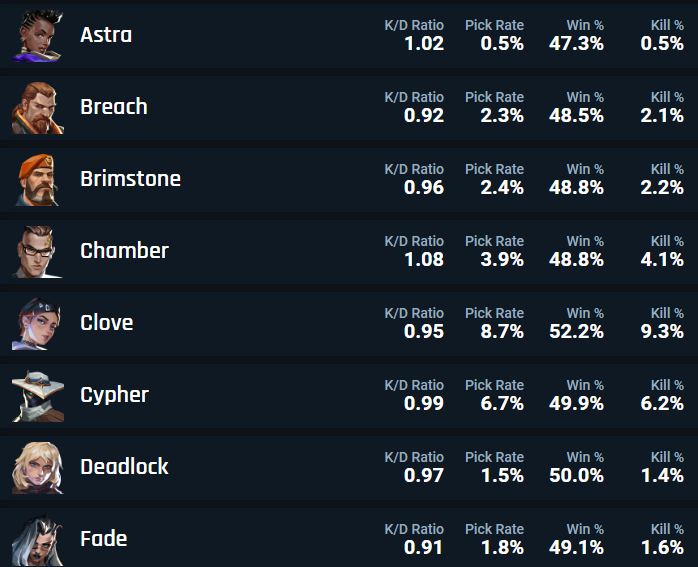Screen dimensions: 698x567
Task: Open the Deadlock agent name link
Action: point(124,467)
